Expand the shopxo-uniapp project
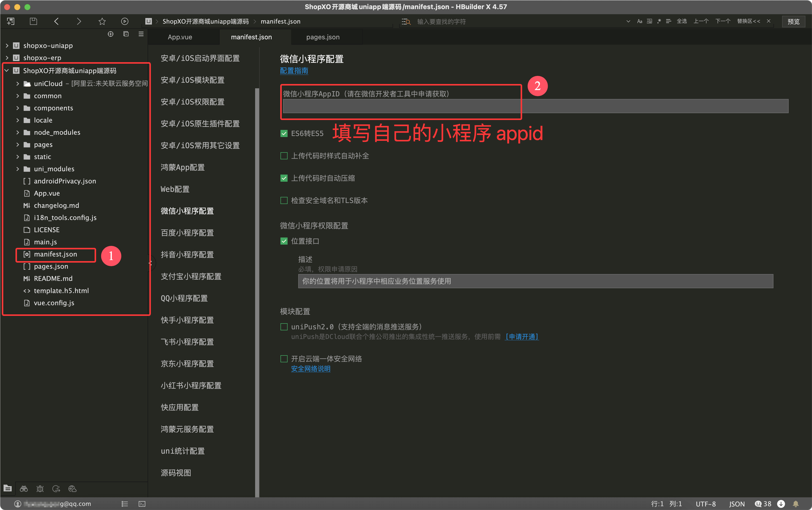The height and width of the screenshot is (510, 812). pyautogui.click(x=7, y=45)
